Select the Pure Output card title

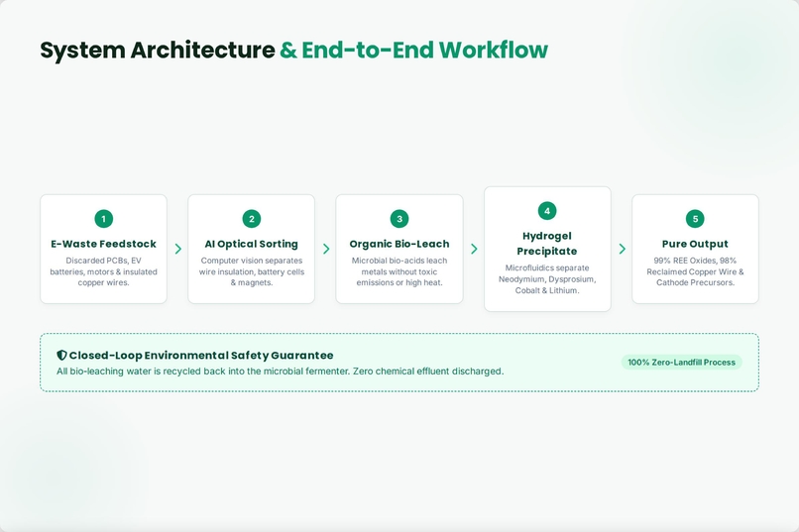pyautogui.click(x=695, y=244)
